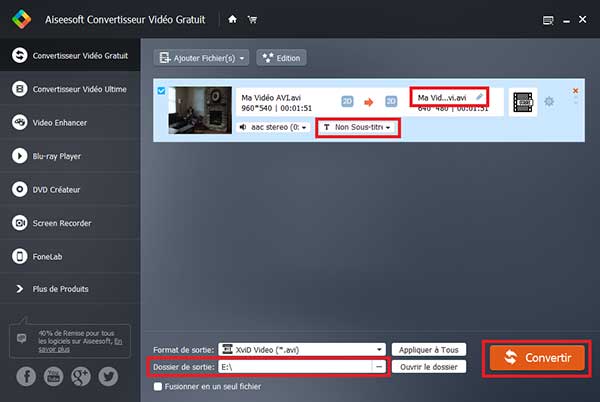Viewport: 600px width, 402px height.
Task: Enable Fusionner en un seul fichier
Action: tap(156, 386)
